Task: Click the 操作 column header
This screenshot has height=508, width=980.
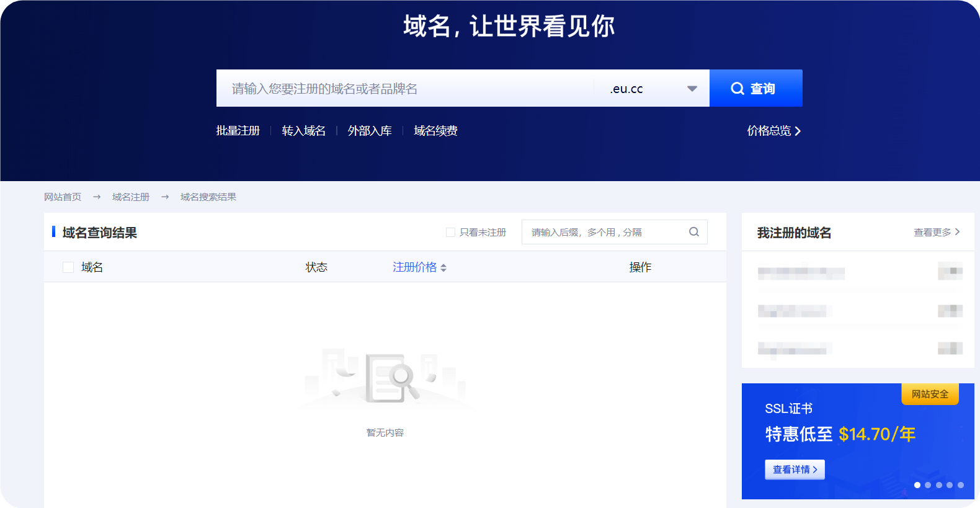Action: (640, 267)
